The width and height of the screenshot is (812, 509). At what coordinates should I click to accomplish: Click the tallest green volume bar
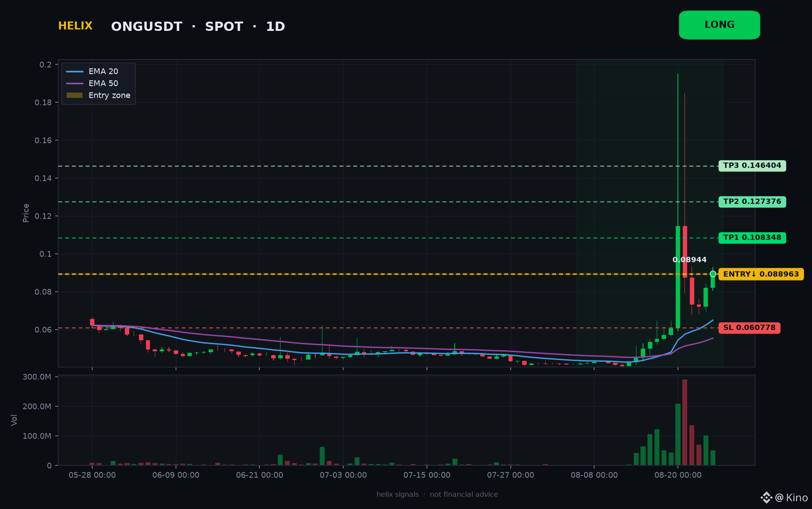coord(678,435)
